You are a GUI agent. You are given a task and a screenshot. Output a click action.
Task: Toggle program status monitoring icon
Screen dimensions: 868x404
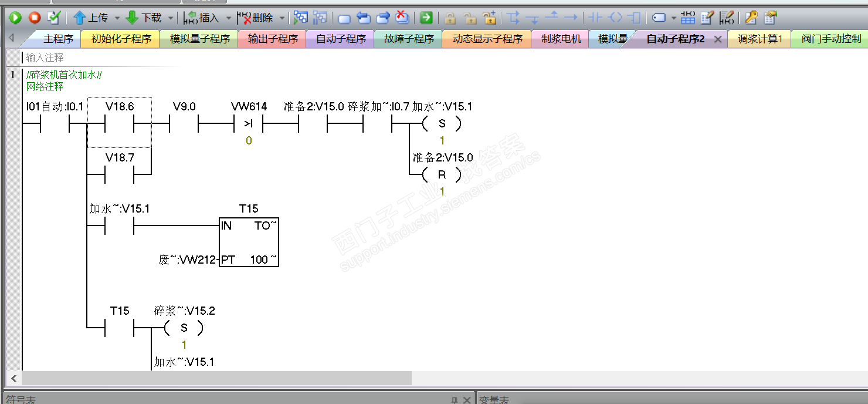point(300,18)
